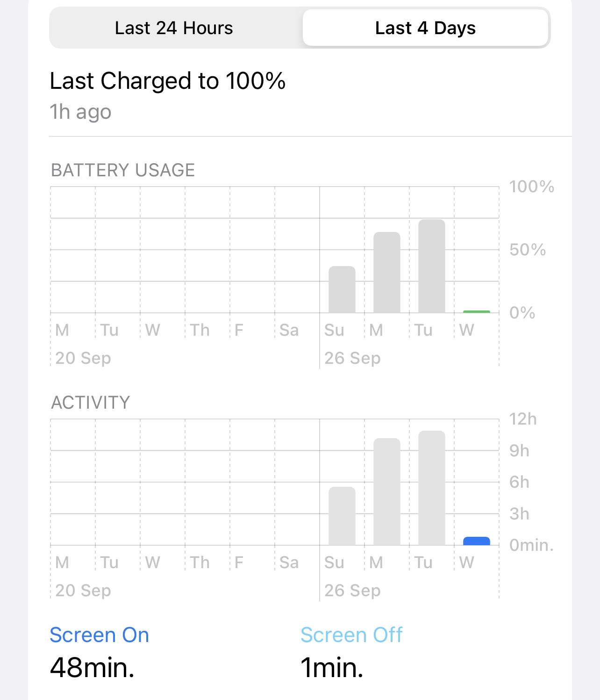
Task: Tap the 1h ago text
Action: [x=80, y=112]
